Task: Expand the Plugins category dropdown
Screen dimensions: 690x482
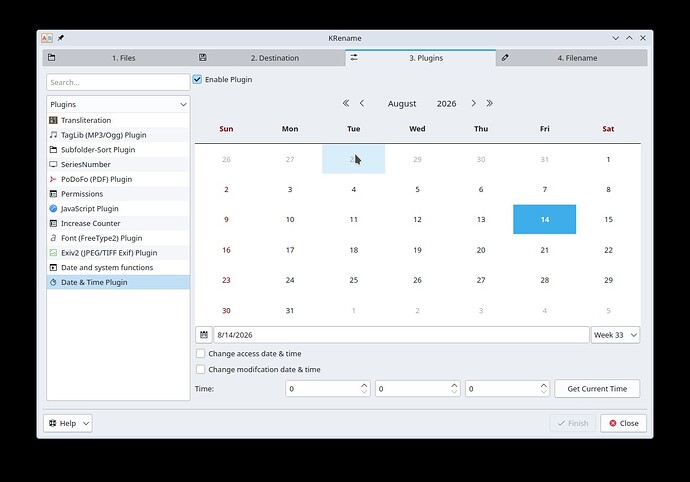Action: 118,104
